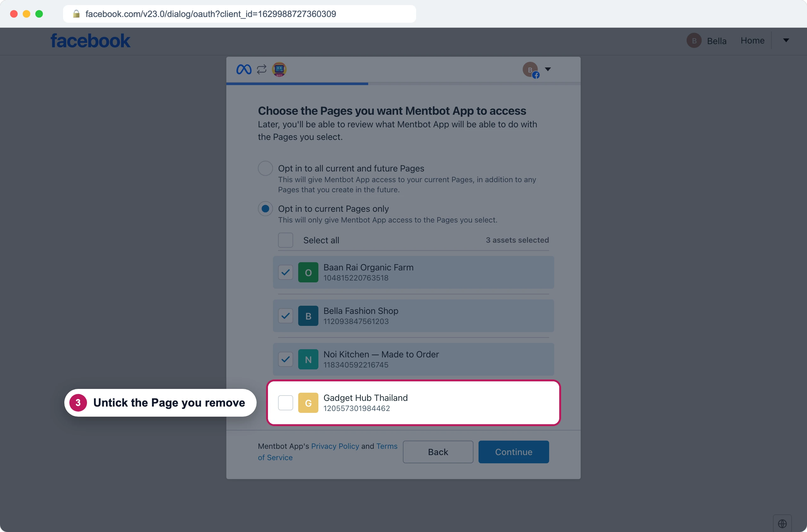Tick the Select all checkbox
This screenshot has height=532, width=807.
285,240
